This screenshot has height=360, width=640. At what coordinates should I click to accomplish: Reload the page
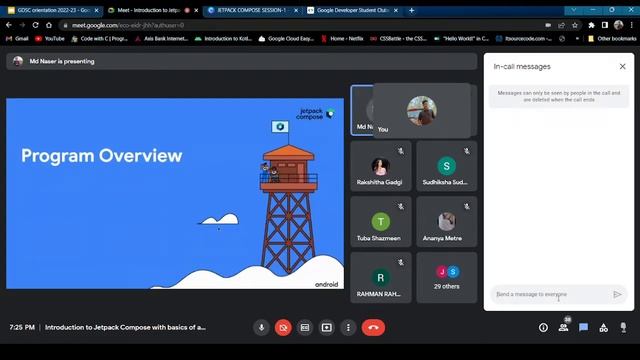pyautogui.click(x=36, y=25)
